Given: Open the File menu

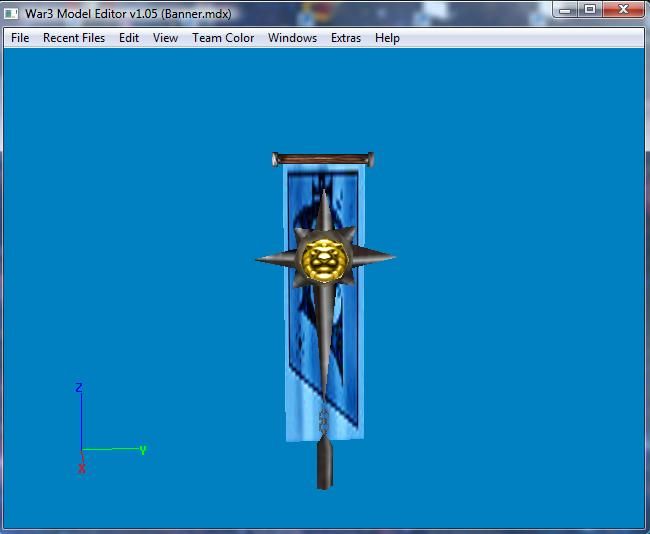Looking at the screenshot, I should pos(20,38).
